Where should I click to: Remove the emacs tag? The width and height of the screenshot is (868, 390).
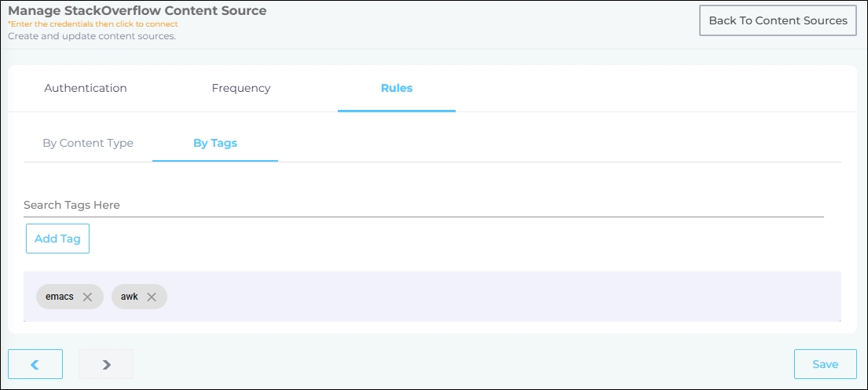(x=88, y=297)
